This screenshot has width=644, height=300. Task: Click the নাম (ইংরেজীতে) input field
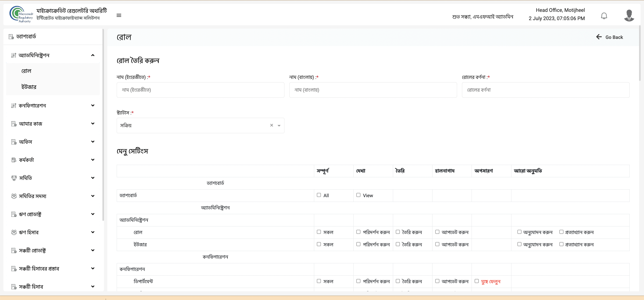pyautogui.click(x=201, y=90)
